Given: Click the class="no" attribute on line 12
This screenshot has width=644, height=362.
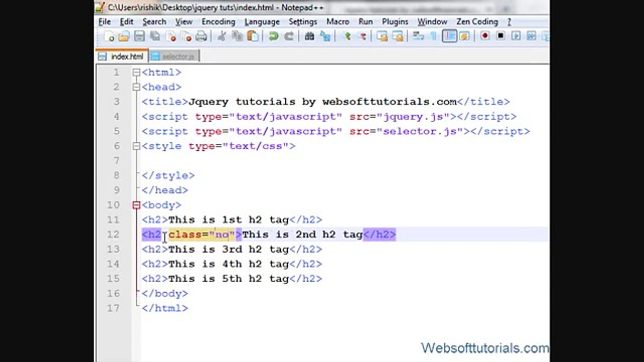Looking at the screenshot, I should tap(202, 234).
